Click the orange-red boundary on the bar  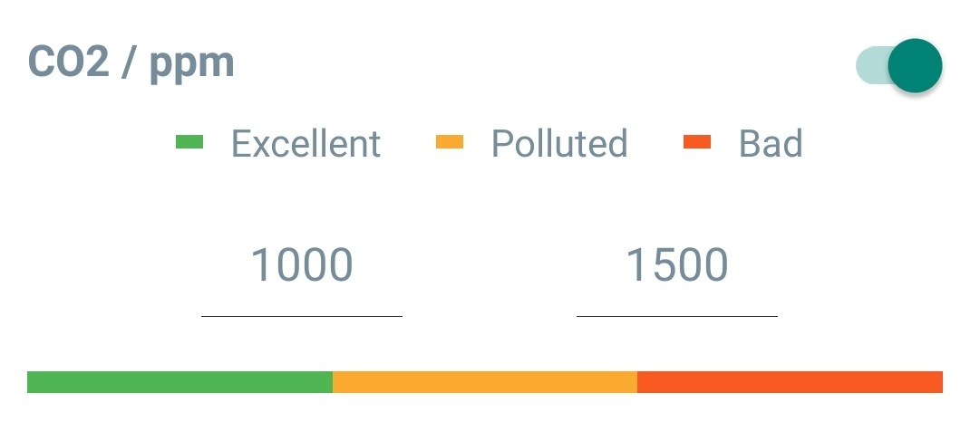(x=637, y=382)
